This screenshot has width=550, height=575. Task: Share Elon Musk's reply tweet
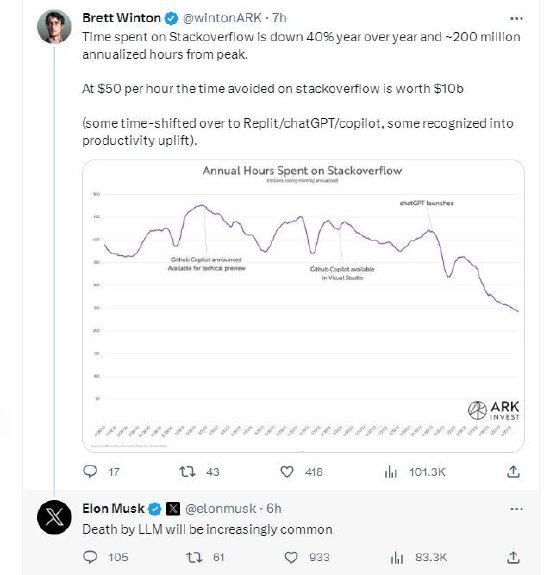point(513,557)
